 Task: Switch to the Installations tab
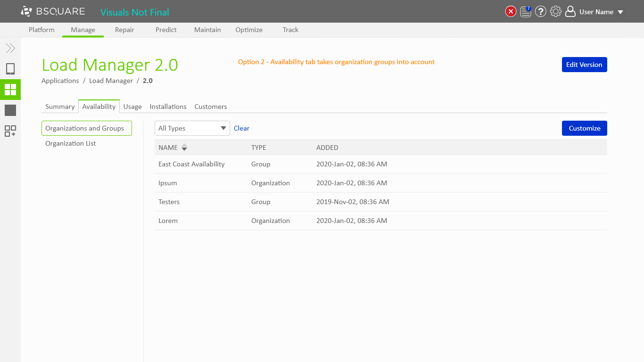click(168, 107)
